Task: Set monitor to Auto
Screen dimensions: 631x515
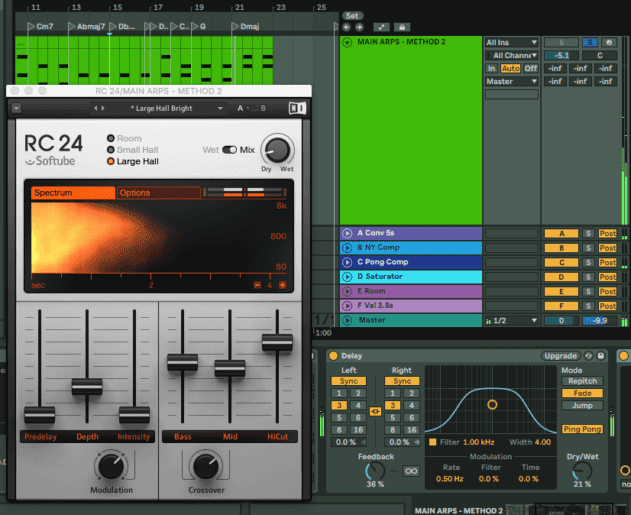Action: (x=510, y=68)
